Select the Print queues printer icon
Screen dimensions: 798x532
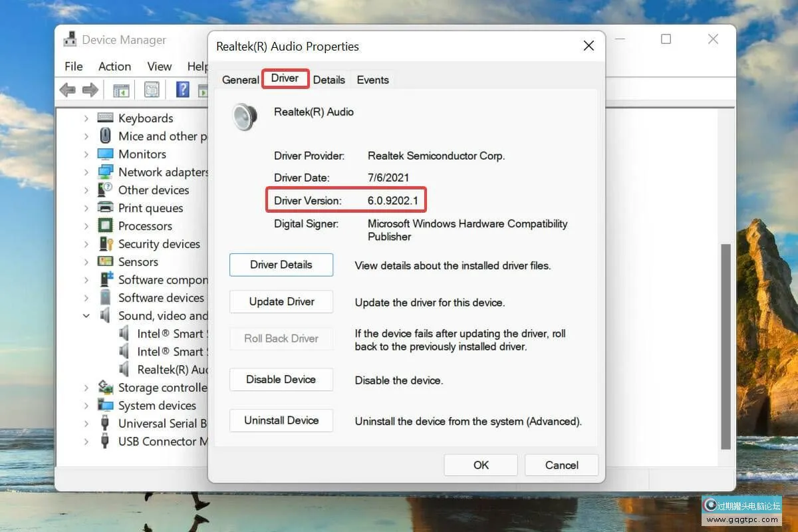(105, 208)
